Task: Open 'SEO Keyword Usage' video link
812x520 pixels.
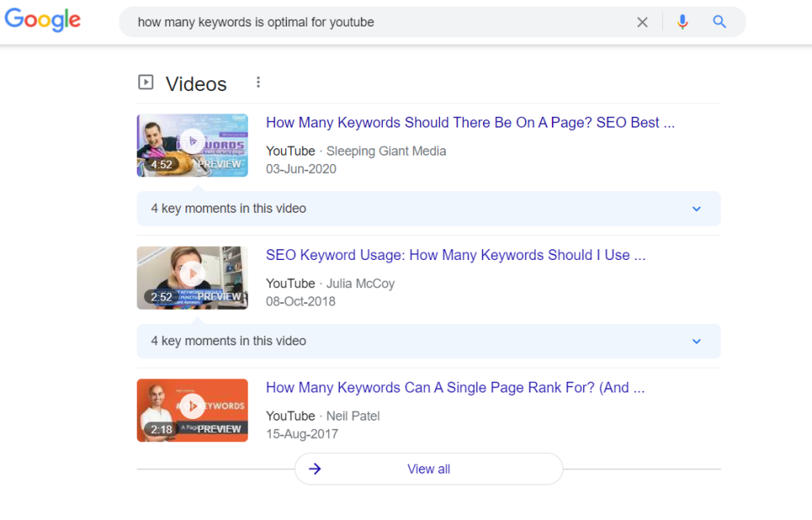Action: pos(456,255)
